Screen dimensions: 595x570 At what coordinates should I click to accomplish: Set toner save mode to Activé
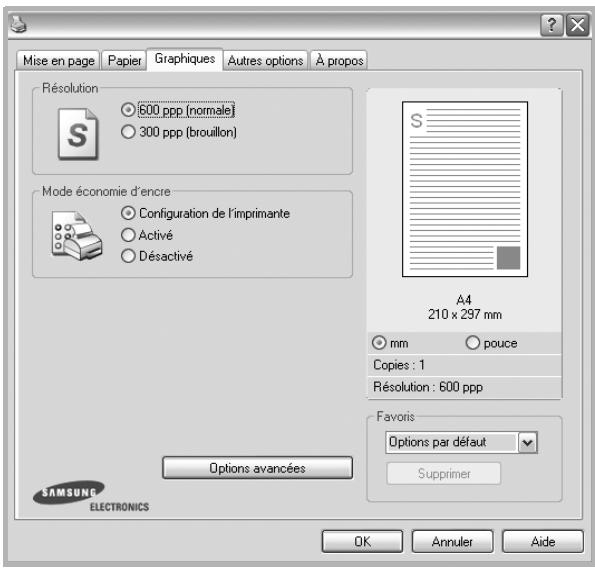147,235
